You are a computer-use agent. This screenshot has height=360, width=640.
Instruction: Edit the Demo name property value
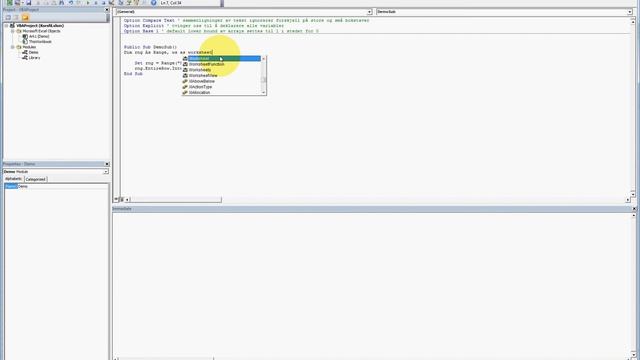[x=63, y=186]
